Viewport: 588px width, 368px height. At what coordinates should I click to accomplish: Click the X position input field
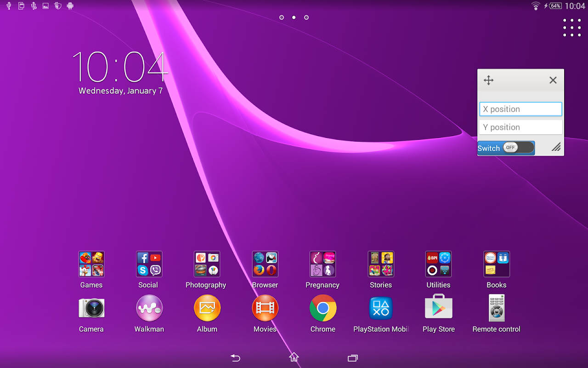[x=520, y=109]
